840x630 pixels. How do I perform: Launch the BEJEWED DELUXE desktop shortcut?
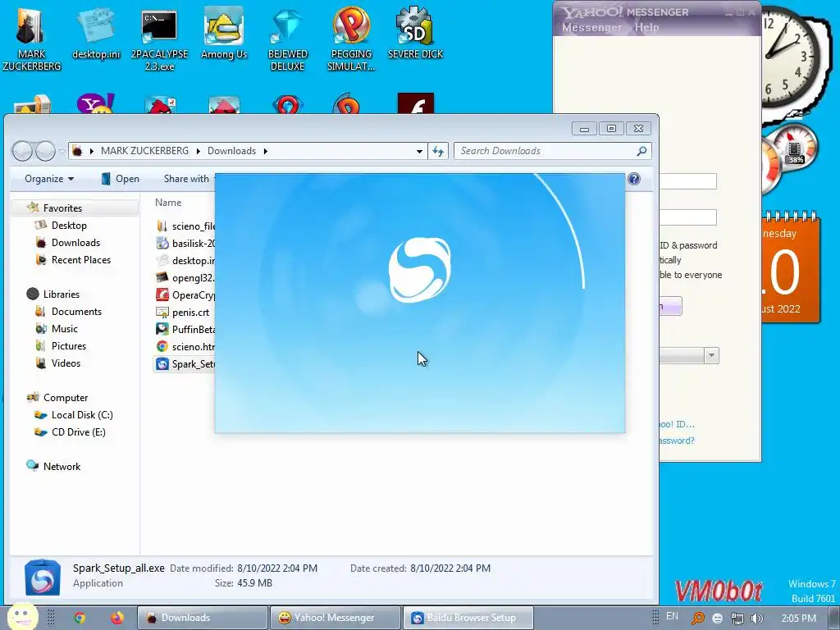(x=288, y=39)
